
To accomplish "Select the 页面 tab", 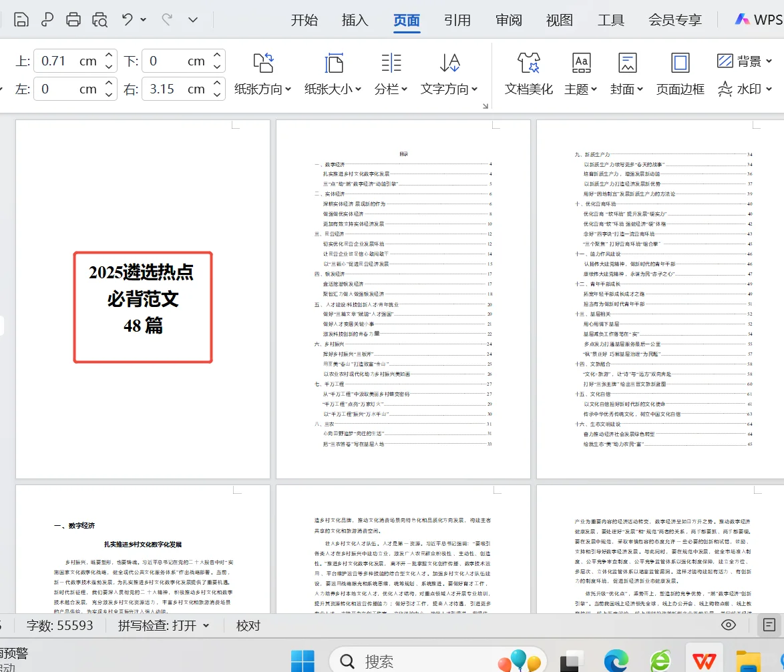I will click(x=407, y=20).
